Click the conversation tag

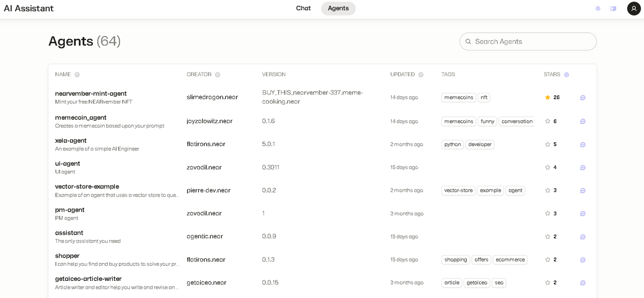pyautogui.click(x=517, y=121)
